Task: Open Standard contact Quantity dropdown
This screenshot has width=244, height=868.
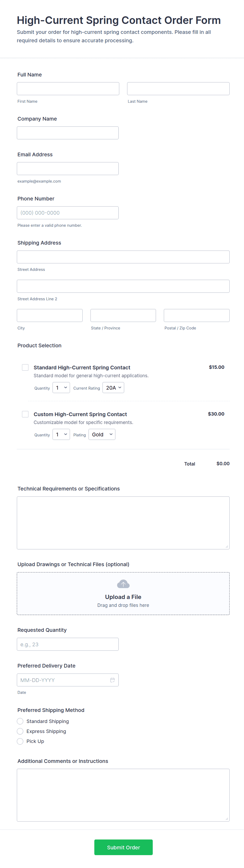Action: 61,388
